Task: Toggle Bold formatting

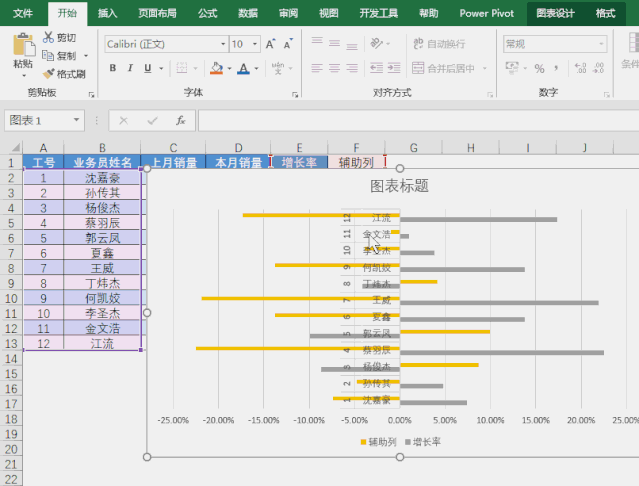Action: point(113,68)
